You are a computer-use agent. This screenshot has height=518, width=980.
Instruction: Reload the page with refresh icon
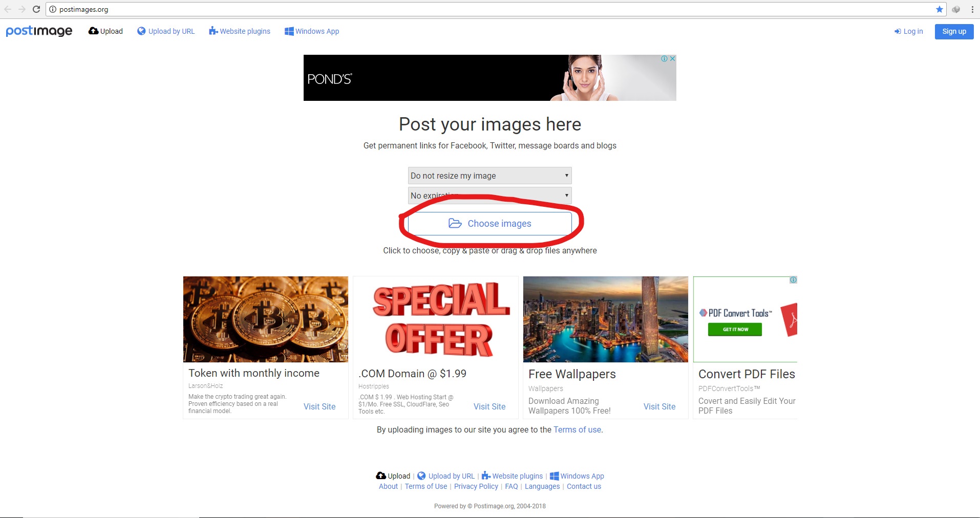pos(36,9)
